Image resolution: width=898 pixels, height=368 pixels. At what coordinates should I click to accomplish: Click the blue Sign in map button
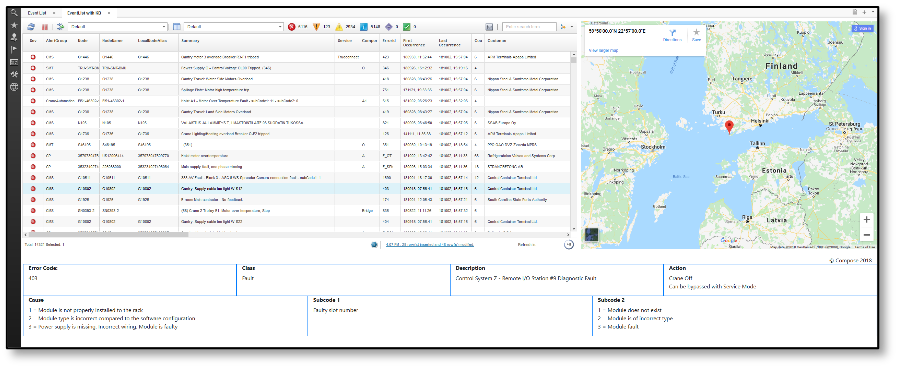point(863,28)
